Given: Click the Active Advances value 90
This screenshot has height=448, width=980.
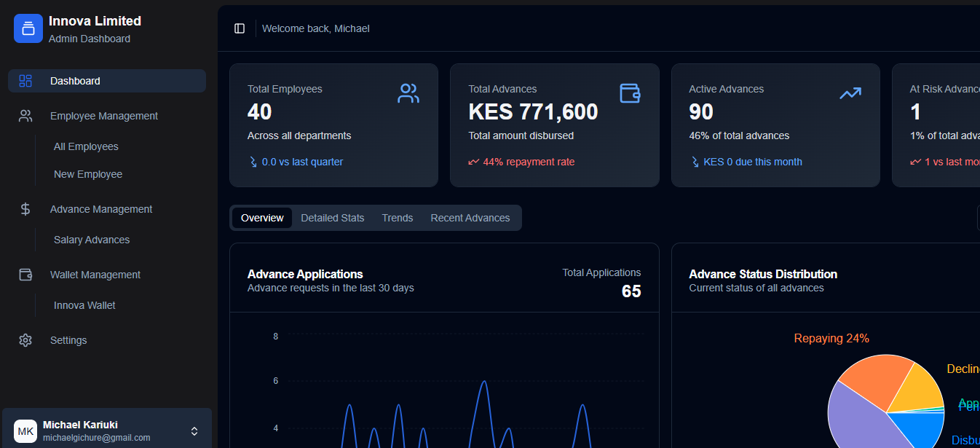Looking at the screenshot, I should pyautogui.click(x=701, y=111).
